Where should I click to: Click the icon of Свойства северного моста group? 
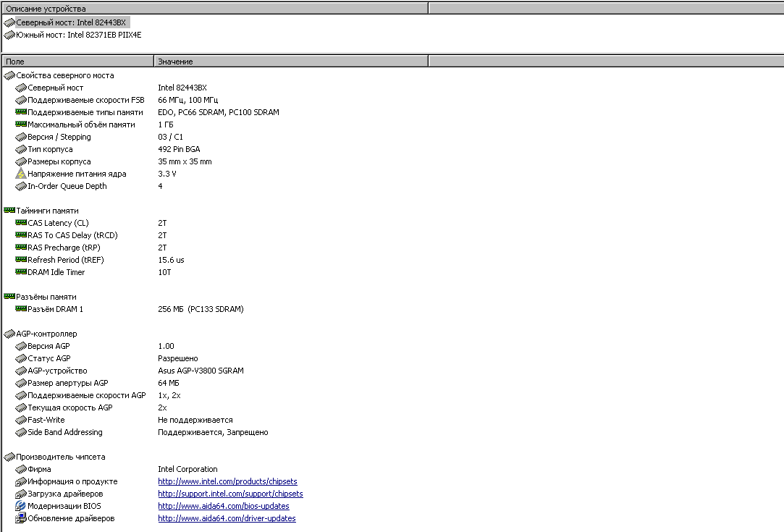click(x=9, y=75)
